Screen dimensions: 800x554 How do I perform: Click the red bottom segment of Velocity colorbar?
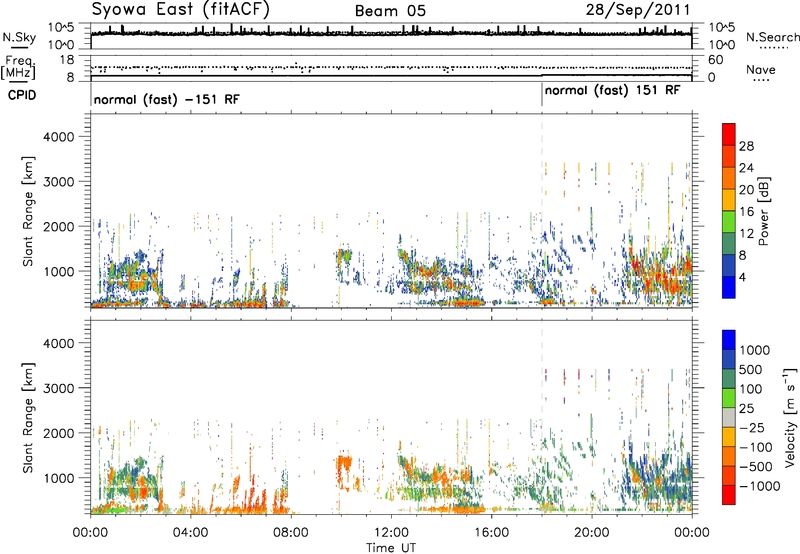729,495
